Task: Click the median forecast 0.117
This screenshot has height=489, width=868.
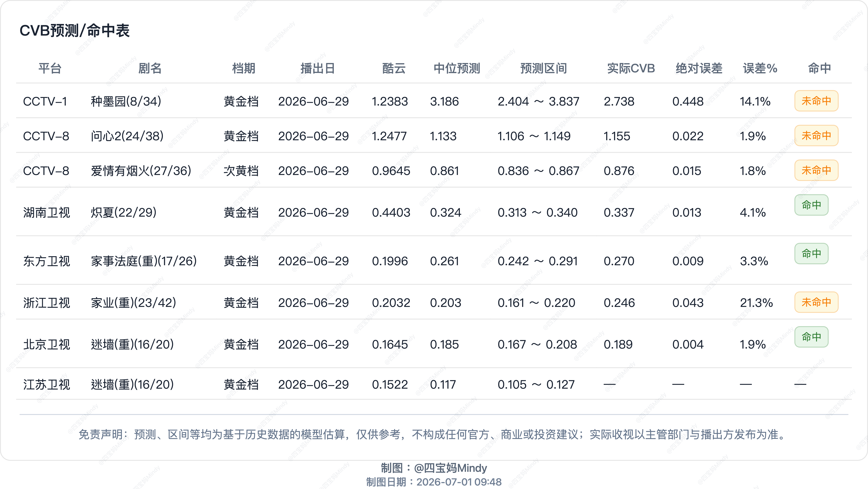Action: click(443, 384)
